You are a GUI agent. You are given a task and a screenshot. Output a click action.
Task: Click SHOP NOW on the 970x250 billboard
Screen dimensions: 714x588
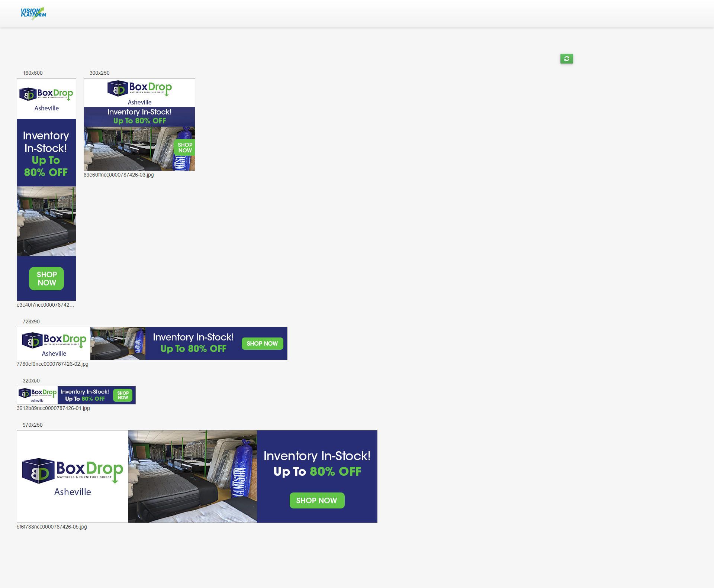coord(317,500)
